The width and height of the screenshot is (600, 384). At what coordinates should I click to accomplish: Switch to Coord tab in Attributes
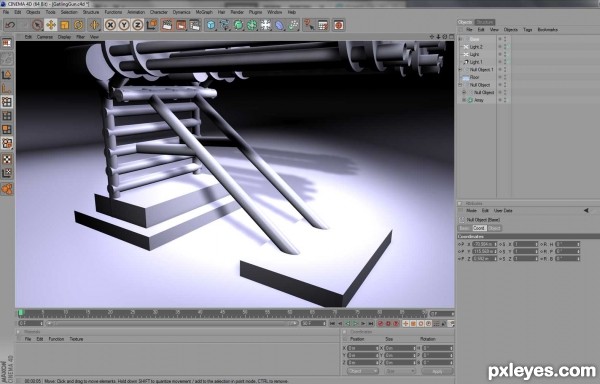coord(479,228)
